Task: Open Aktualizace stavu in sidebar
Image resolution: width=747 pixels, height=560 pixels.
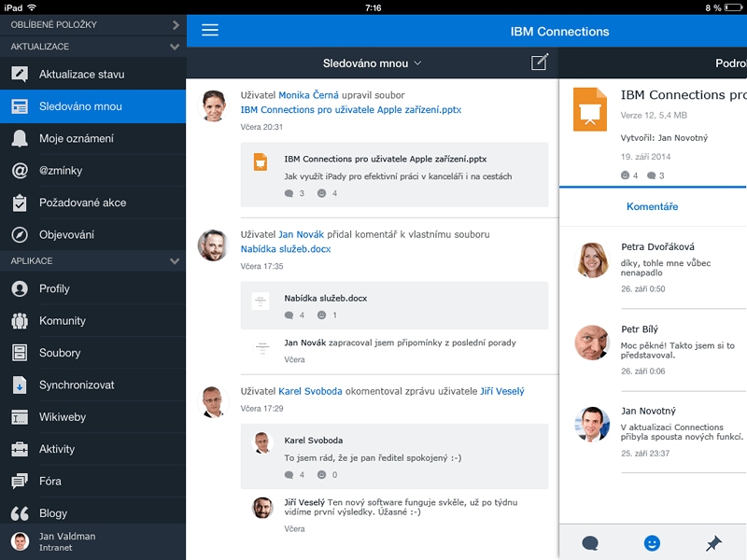Action: click(x=92, y=74)
